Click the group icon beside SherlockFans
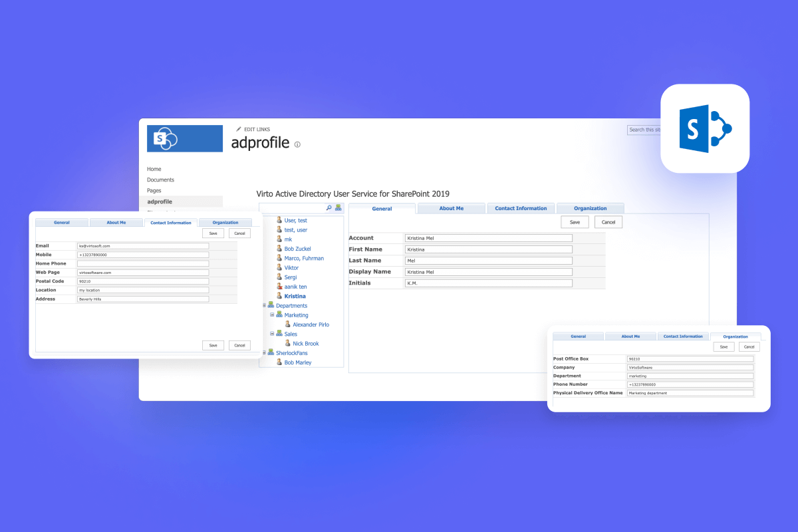The image size is (798, 532). pos(270,352)
